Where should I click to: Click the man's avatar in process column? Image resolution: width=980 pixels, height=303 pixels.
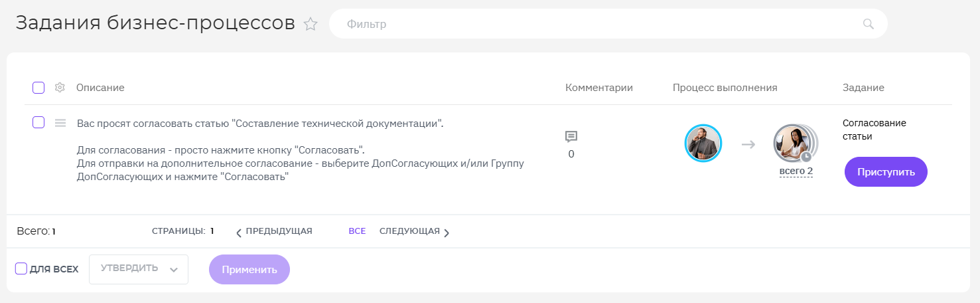click(x=703, y=143)
